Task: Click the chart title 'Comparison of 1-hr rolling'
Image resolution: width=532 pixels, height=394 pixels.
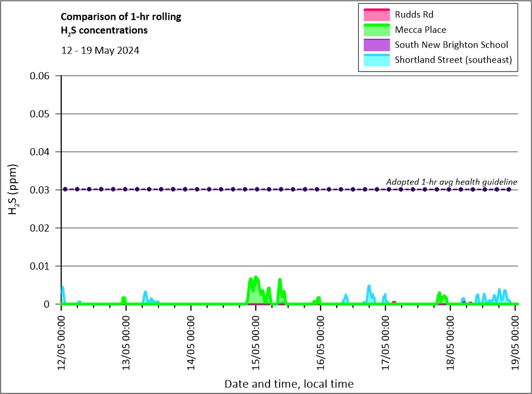Action: tap(121, 17)
